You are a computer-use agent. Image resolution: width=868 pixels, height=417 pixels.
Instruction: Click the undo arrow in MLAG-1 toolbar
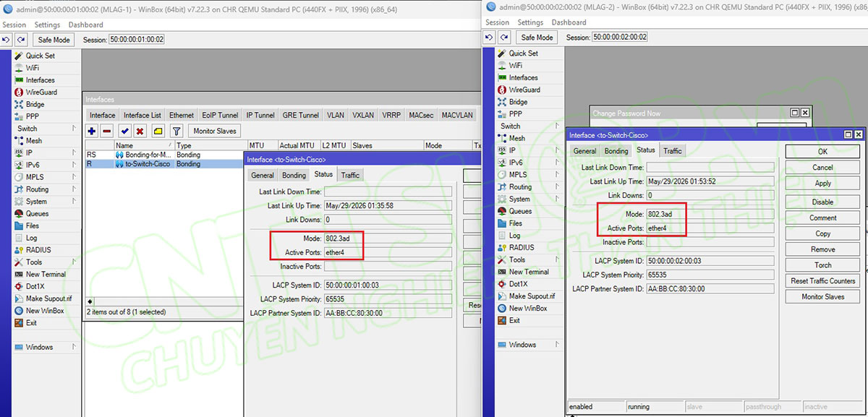pos(7,40)
